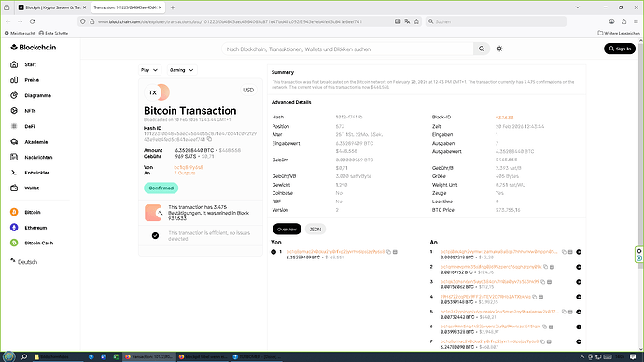Click the Sign In button
Image resolution: width=644 pixels, height=362 pixels.
click(x=620, y=49)
